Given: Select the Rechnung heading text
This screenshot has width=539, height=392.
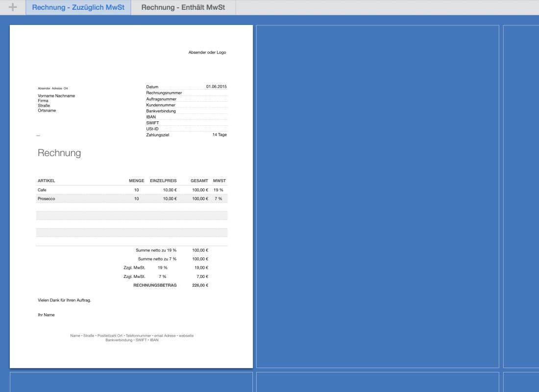Looking at the screenshot, I should pyautogui.click(x=59, y=153).
